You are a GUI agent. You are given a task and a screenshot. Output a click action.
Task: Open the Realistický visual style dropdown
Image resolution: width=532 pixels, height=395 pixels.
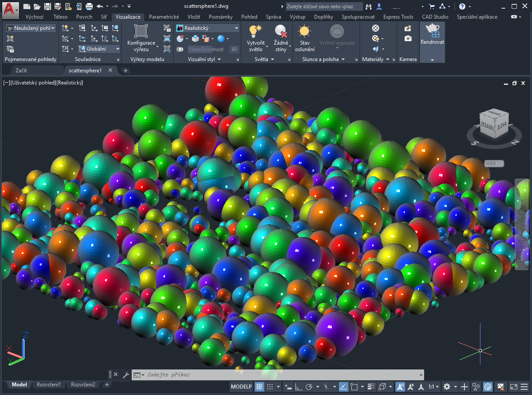coord(208,28)
